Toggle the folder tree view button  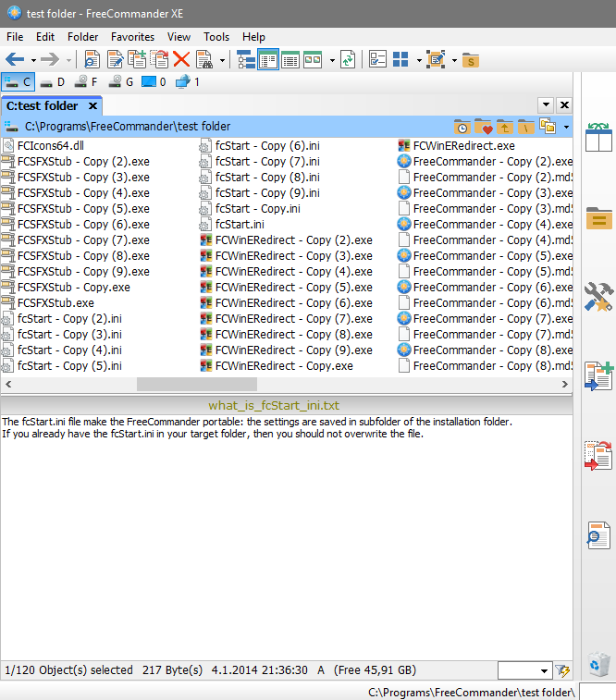tap(245, 59)
